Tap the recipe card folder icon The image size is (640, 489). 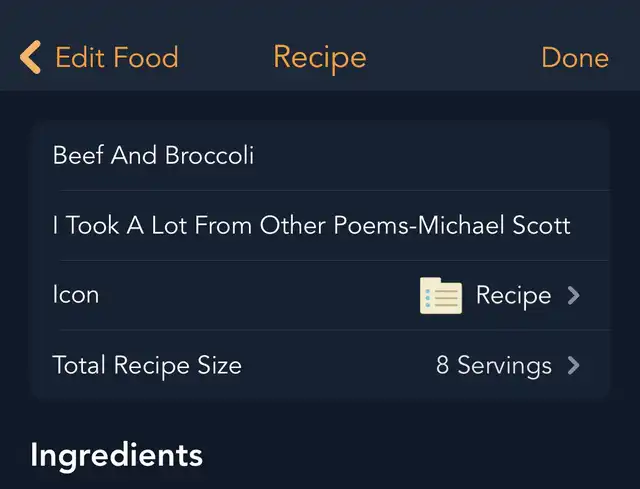click(x=441, y=296)
